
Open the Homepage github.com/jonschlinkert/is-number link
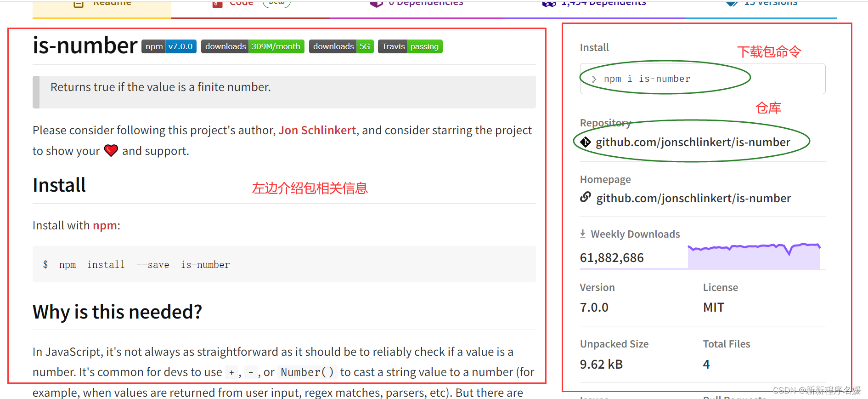[x=693, y=198]
